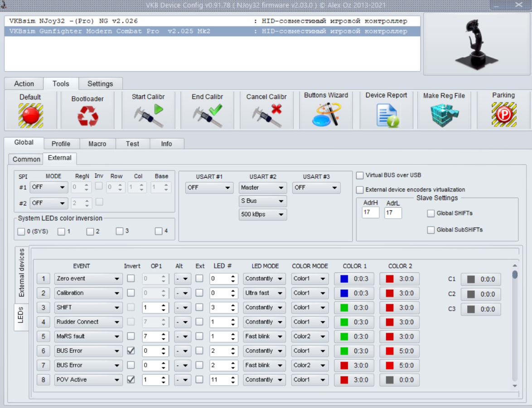This screenshot has height=408, width=532.
Task: Cancel calibration using Cancel Calibr icon
Action: (x=266, y=115)
